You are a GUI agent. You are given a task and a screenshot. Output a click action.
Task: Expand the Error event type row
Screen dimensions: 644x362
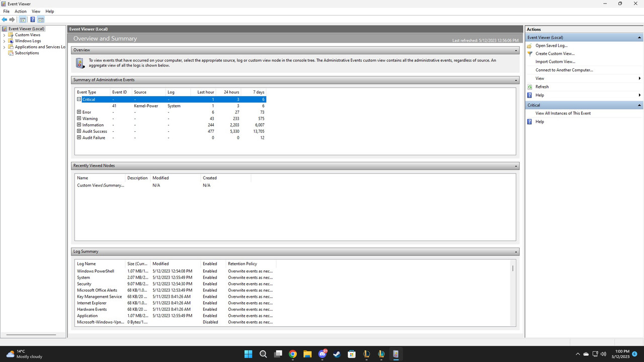79,112
